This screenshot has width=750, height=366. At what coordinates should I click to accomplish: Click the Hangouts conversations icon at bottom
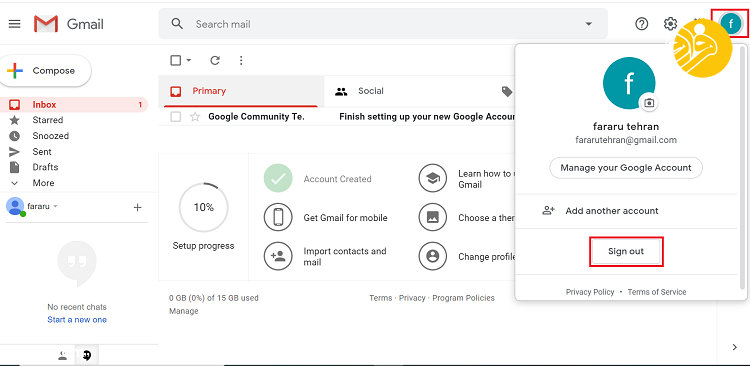point(87,355)
